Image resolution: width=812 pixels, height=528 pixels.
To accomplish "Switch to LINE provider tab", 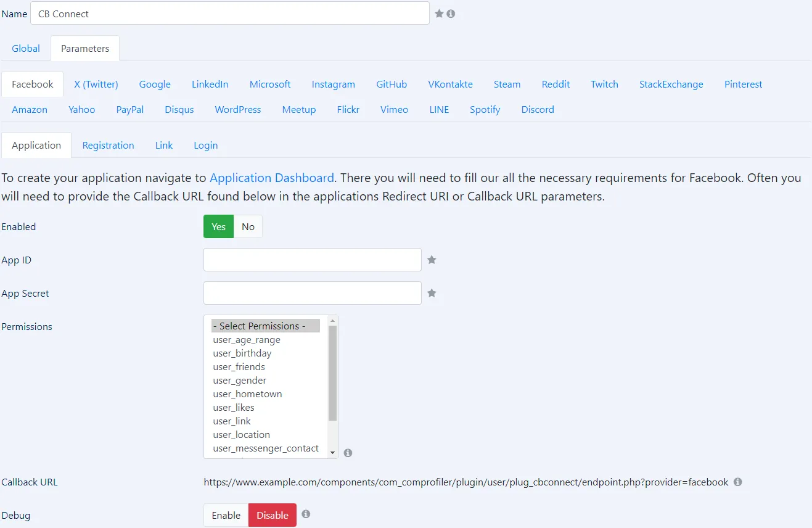I will 439,109.
